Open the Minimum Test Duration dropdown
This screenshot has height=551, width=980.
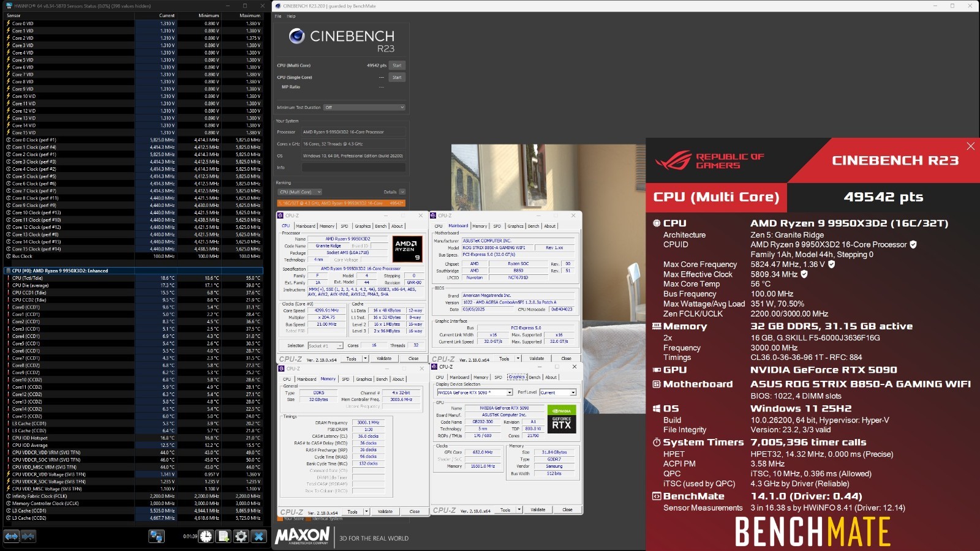(x=364, y=107)
